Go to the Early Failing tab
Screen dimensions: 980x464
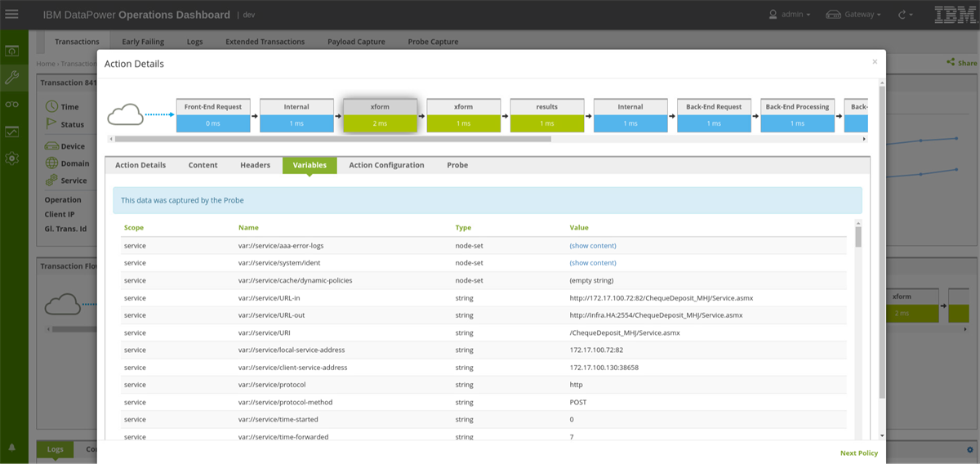click(x=143, y=42)
